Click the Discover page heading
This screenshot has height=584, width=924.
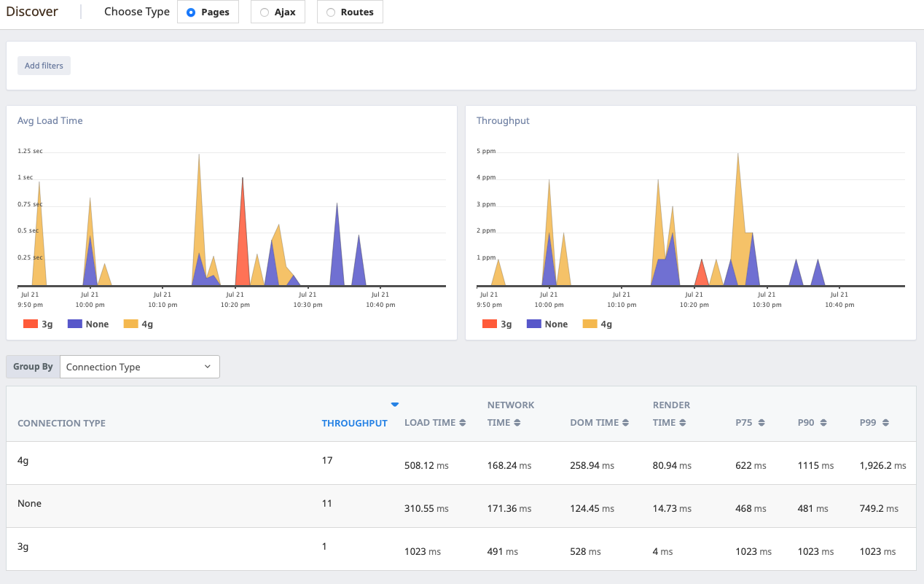point(32,12)
